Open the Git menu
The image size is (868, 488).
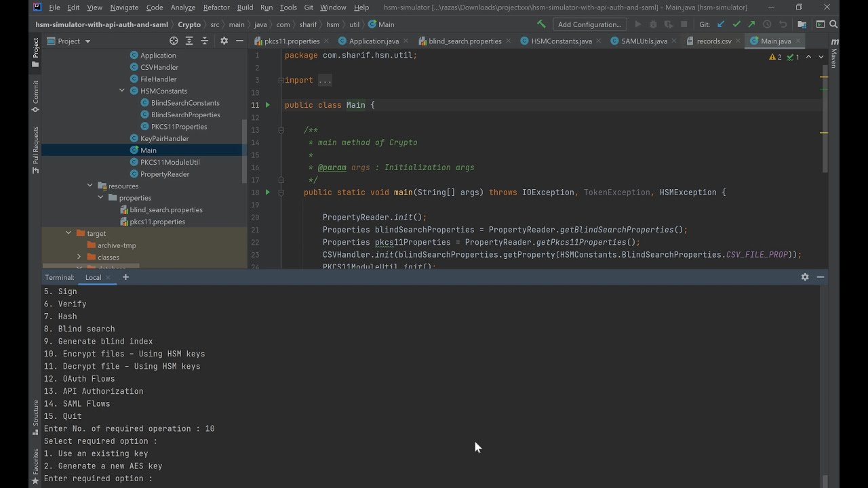tap(309, 7)
